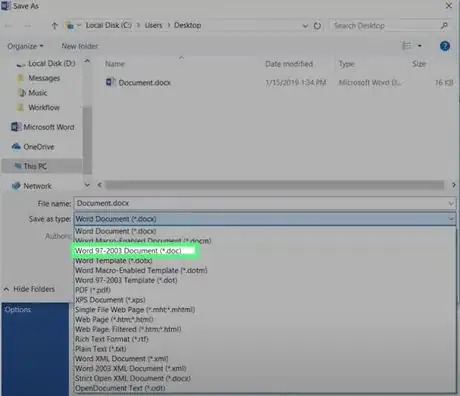Click sidebar scroll up arrow
Image resolution: width=460 pixels, height=396 pixels.
87,61
